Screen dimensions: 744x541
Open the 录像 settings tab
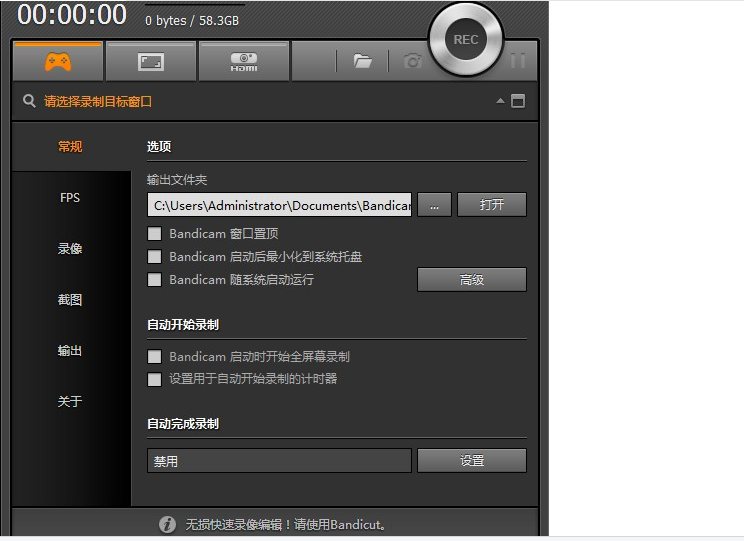(70, 249)
